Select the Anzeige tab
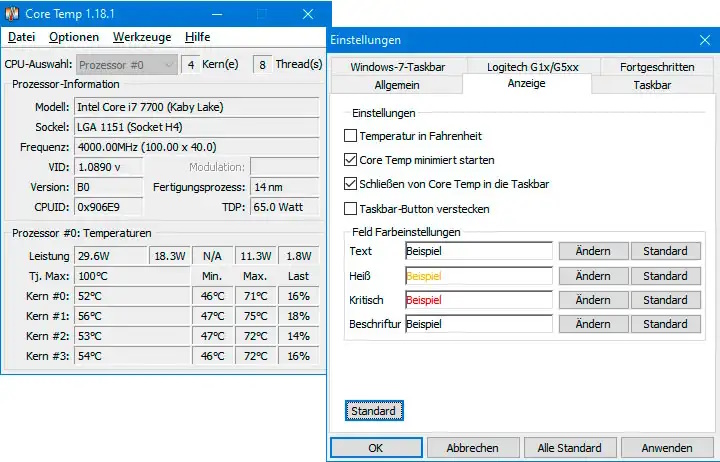 527,84
